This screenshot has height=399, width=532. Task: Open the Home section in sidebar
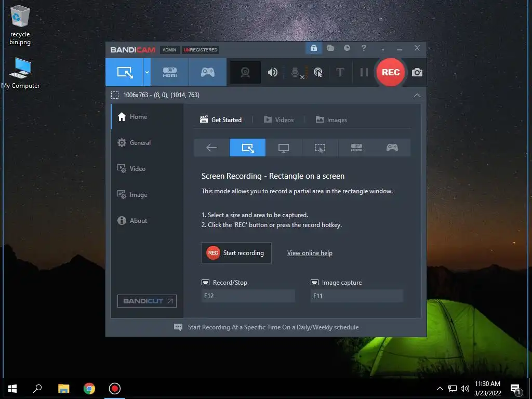[147, 117]
